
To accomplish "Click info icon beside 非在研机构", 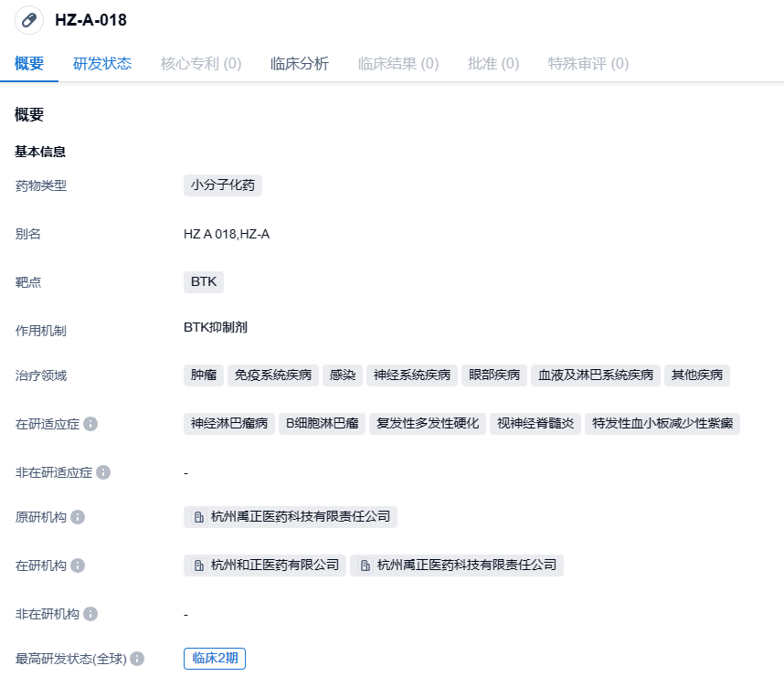I will (90, 614).
